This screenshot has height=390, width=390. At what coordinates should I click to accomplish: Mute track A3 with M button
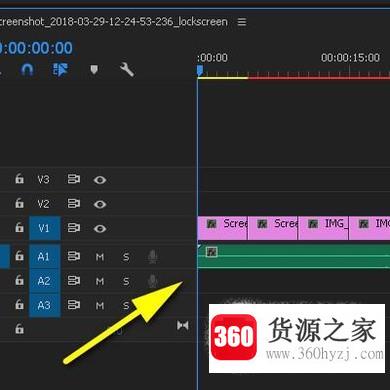(x=100, y=306)
